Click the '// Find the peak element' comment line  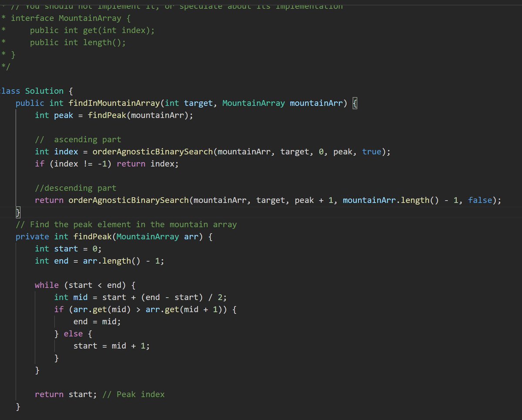coord(126,225)
